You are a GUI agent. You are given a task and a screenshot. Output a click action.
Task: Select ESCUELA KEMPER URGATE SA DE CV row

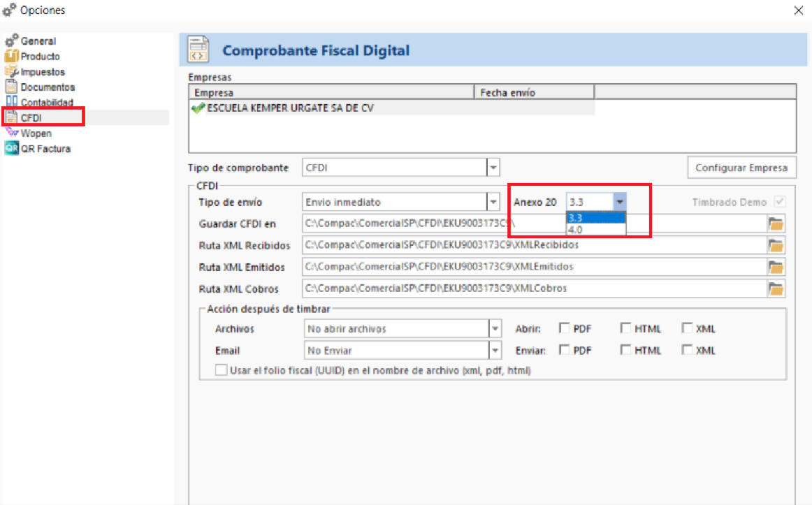click(x=392, y=108)
